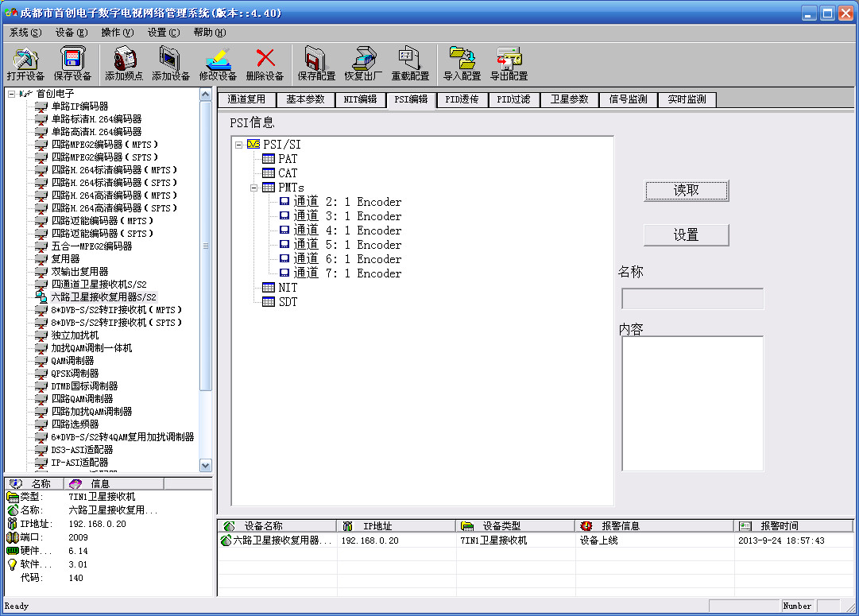The width and height of the screenshot is (859, 616).
Task: Click the 读取 button
Action: [x=686, y=191]
